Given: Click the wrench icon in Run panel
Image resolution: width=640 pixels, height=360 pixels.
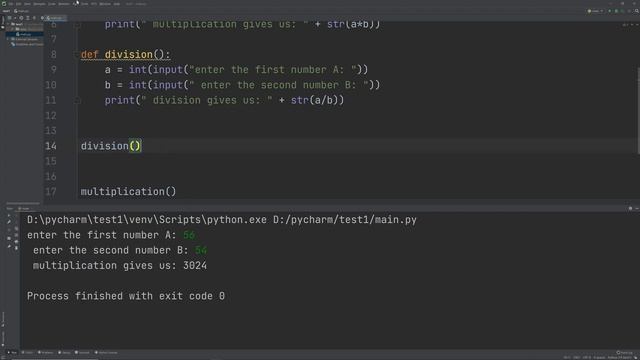Looking at the screenshot, I should click(x=9, y=222).
